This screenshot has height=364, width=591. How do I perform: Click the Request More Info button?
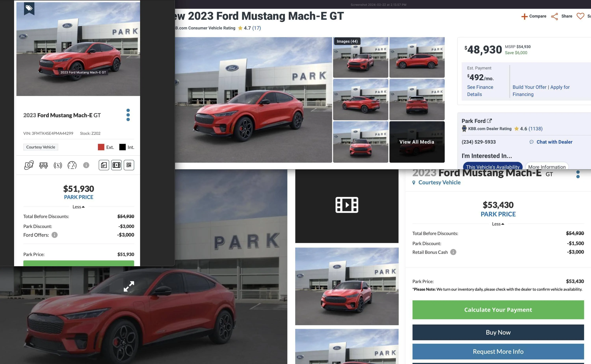[498, 352]
